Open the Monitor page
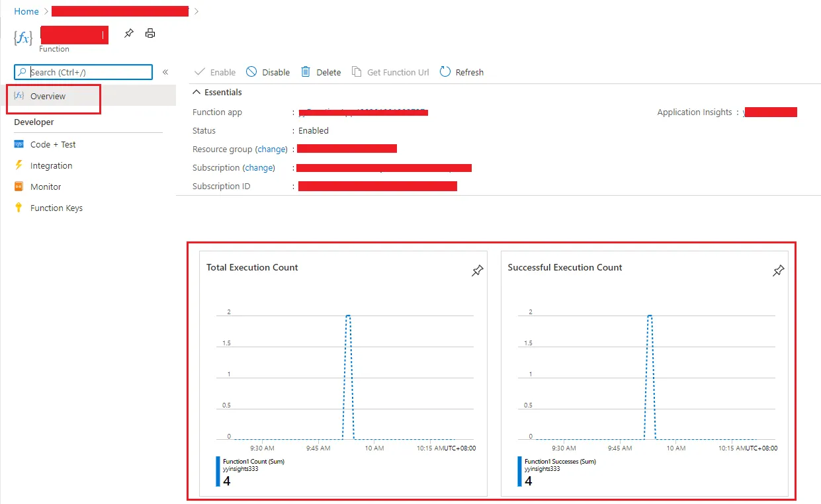The height and width of the screenshot is (504, 821). pyautogui.click(x=46, y=187)
